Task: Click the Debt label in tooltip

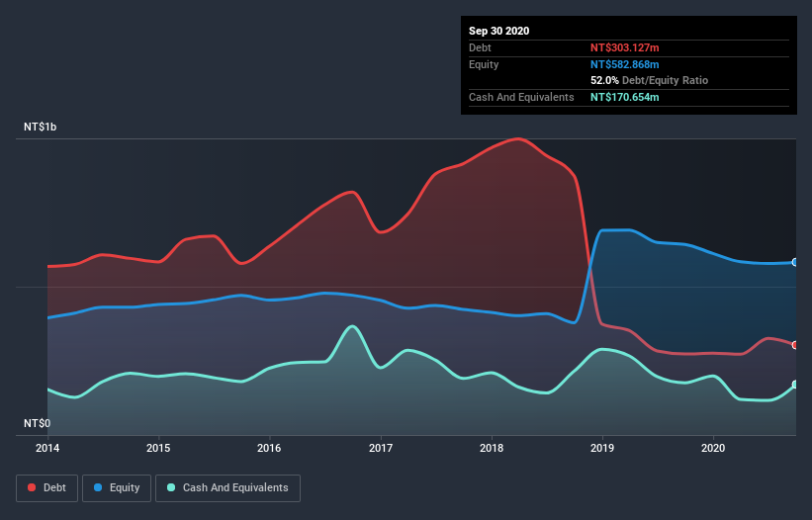Action: coord(480,47)
